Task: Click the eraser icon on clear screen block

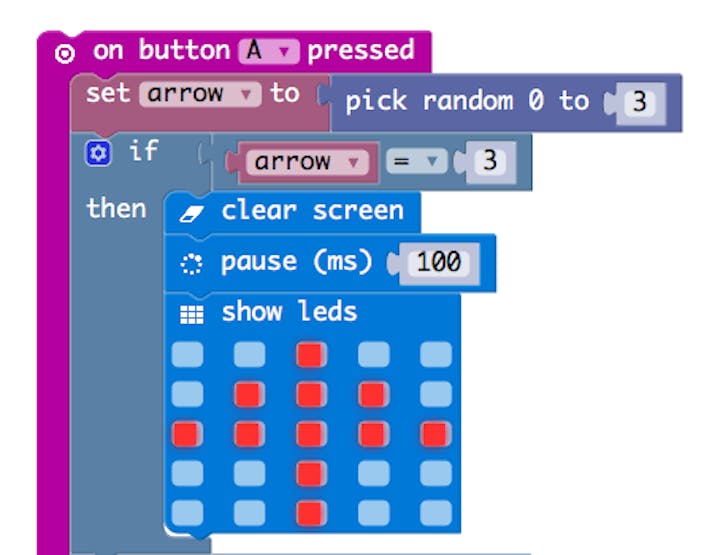Action: tap(191, 213)
